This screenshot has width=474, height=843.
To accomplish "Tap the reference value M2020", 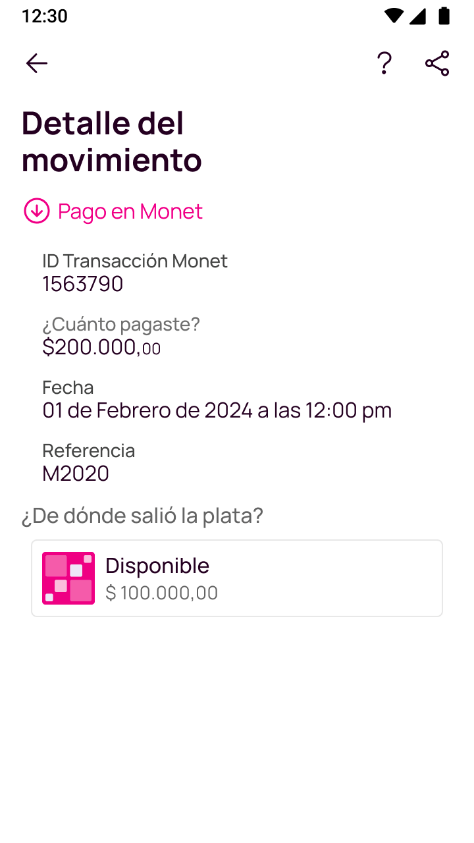I will [76, 474].
